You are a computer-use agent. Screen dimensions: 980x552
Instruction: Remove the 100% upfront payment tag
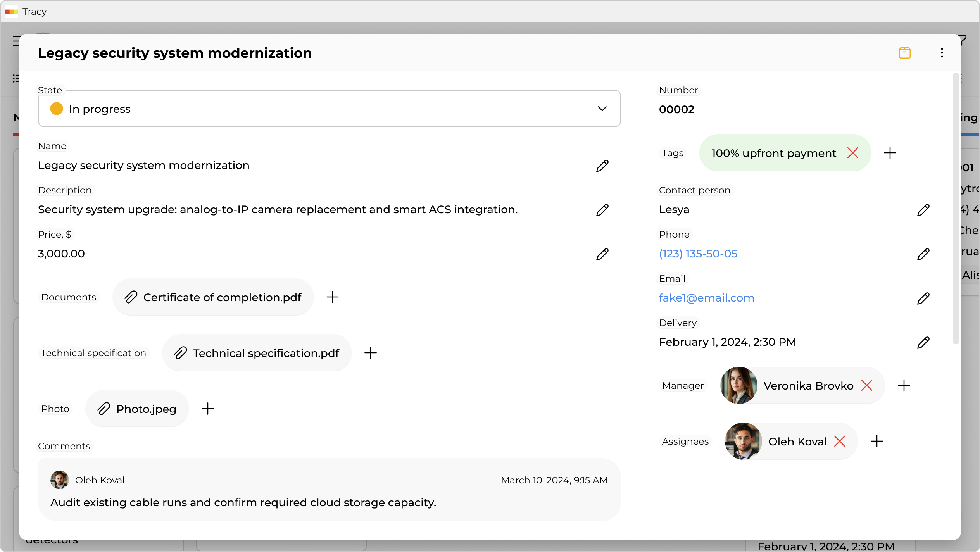[852, 153]
